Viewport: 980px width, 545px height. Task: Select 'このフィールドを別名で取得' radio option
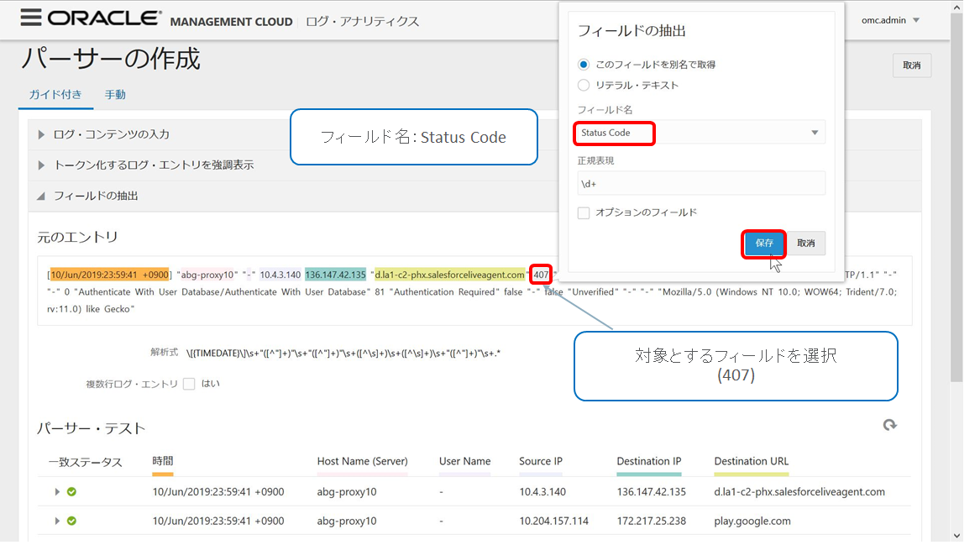click(x=584, y=65)
